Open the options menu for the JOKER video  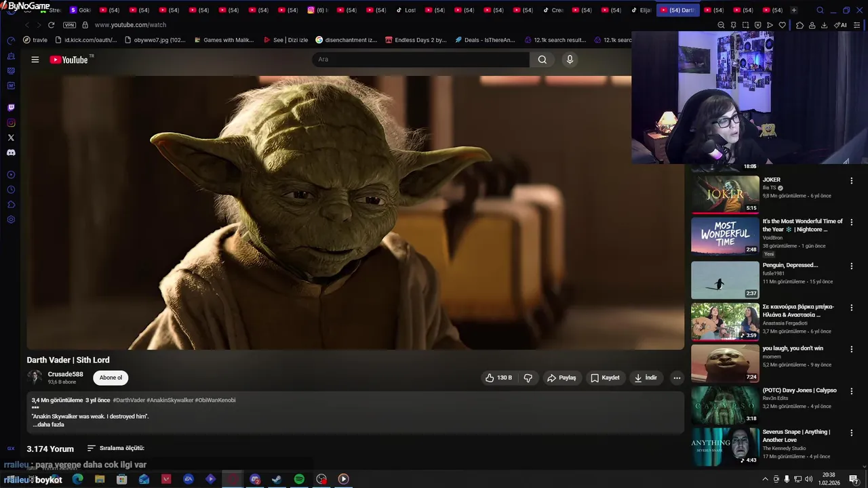(x=851, y=181)
